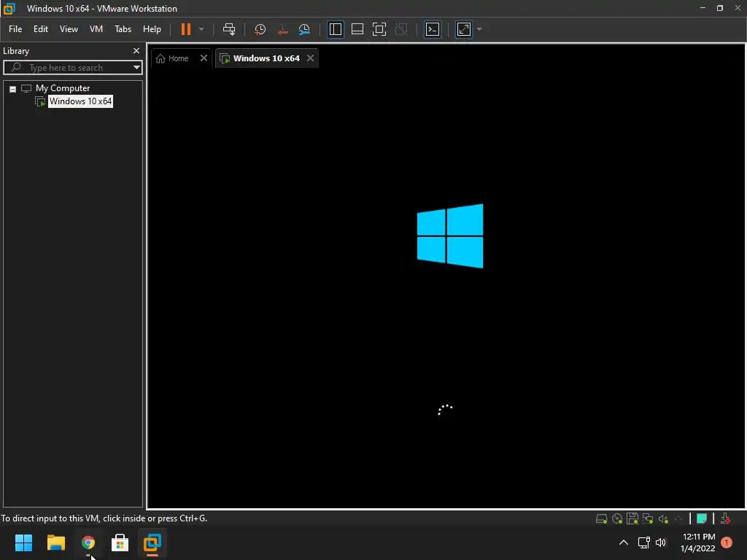The width and height of the screenshot is (747, 560).
Task: Click the stretch guest display icon
Action: 463,29
